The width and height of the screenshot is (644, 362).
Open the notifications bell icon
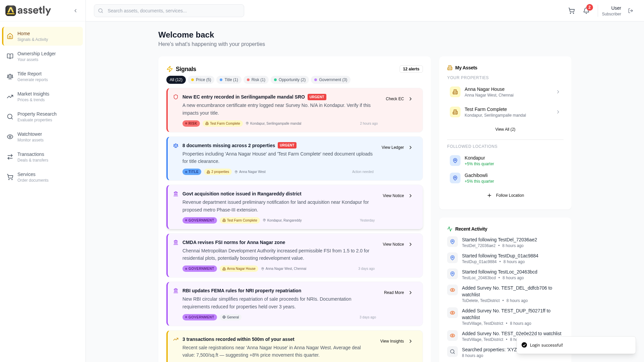click(586, 11)
